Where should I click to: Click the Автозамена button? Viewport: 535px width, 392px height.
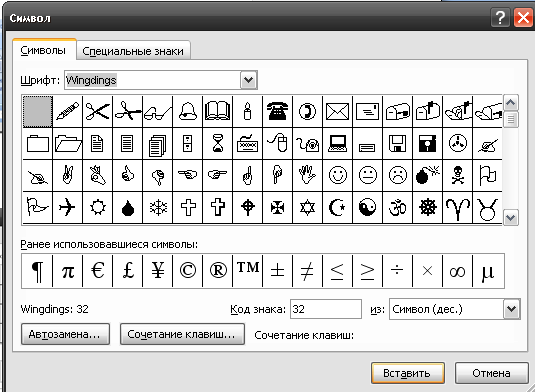(65, 334)
